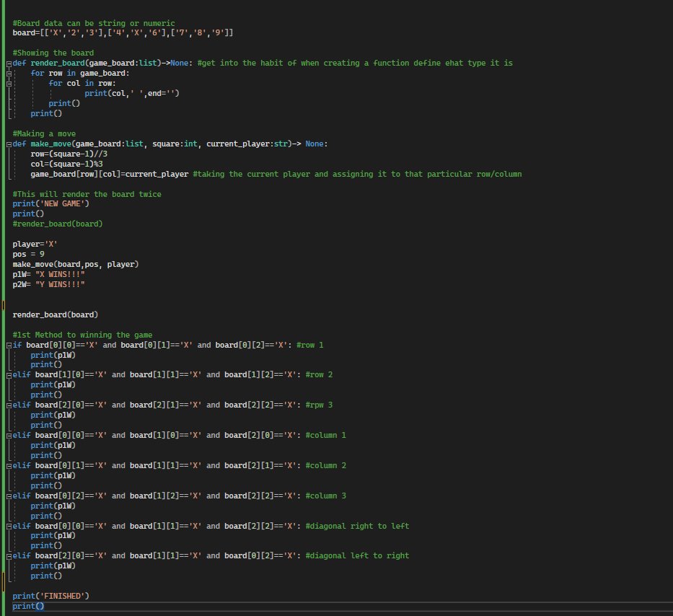Collapse the elif #row 2 block fold marker
673x616 pixels.
9,375
